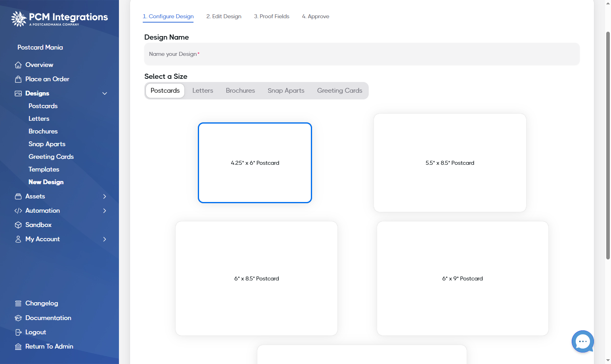Switch to the Letters size tab
The image size is (611, 364).
[203, 91]
